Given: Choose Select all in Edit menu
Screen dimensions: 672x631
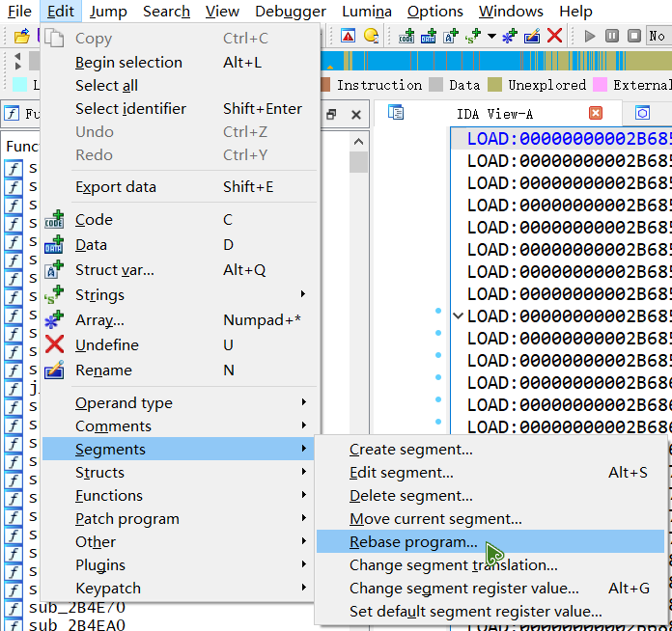Looking at the screenshot, I should (180, 86).
